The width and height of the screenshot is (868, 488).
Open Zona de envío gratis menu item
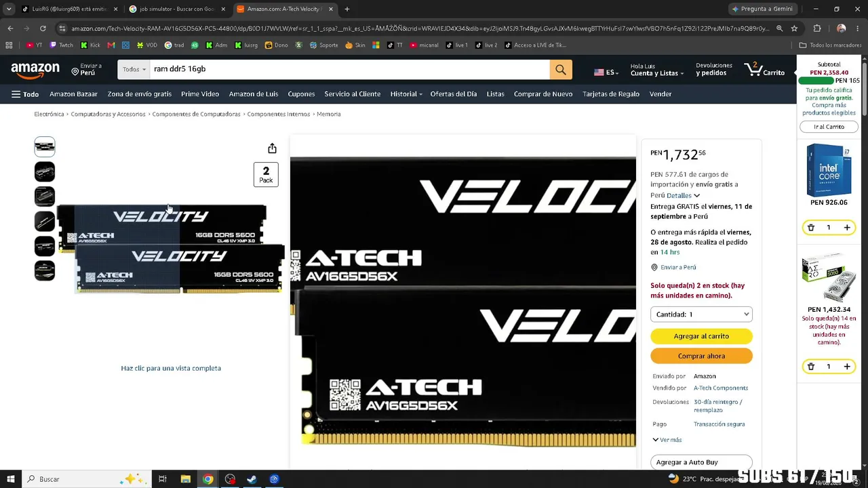coord(140,94)
